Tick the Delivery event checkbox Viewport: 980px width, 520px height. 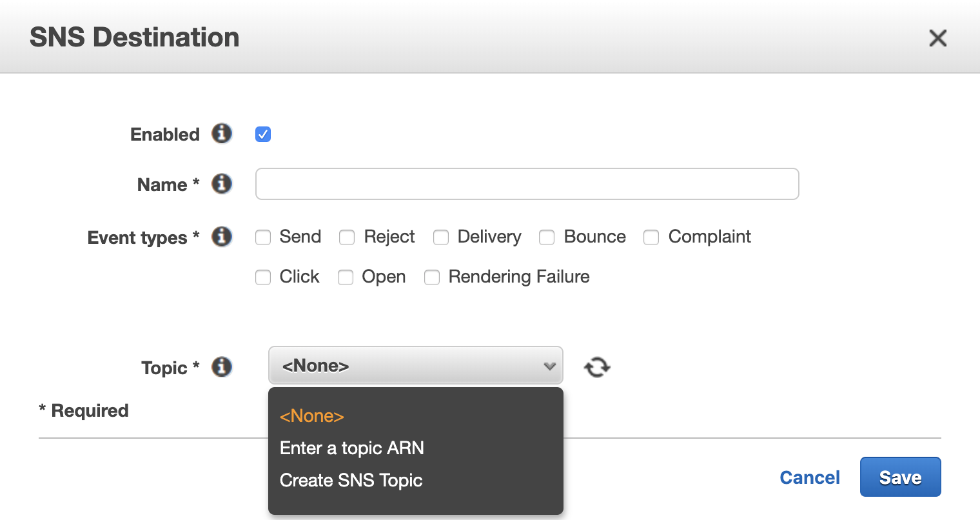coord(441,237)
